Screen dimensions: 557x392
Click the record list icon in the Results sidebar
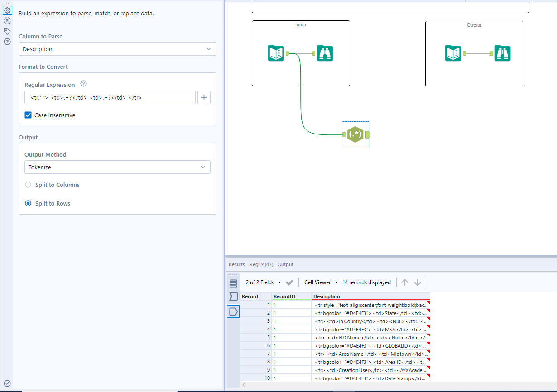[233, 282]
